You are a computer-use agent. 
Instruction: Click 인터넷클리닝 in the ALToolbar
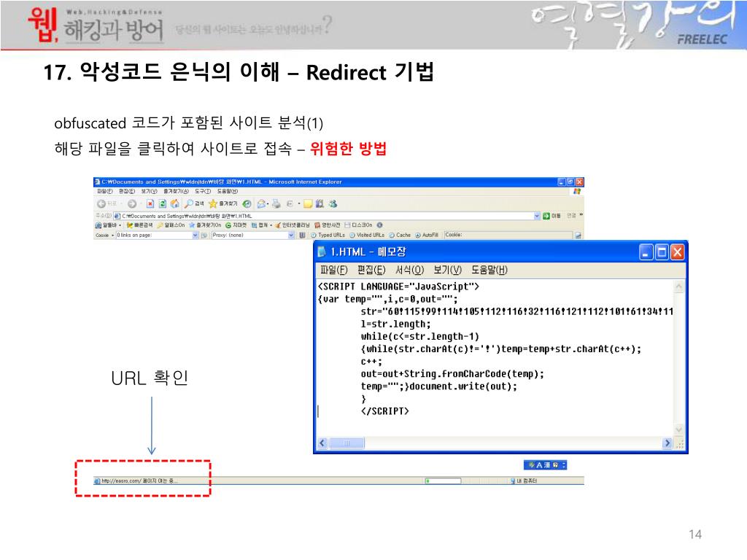292,225
